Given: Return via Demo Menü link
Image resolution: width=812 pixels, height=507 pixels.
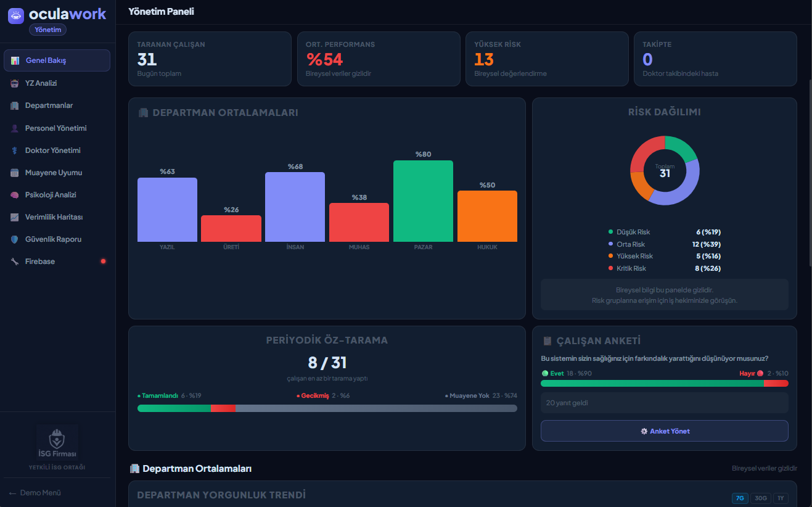Looking at the screenshot, I should point(35,493).
